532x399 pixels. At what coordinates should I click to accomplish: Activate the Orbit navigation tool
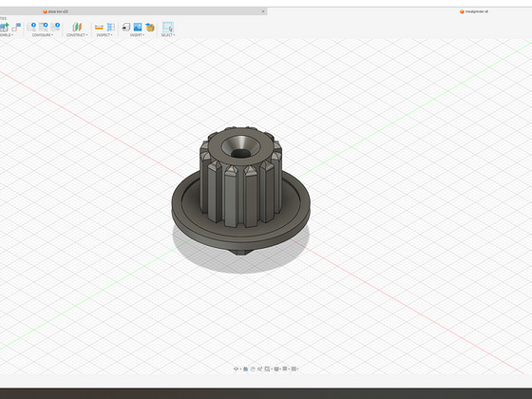(237, 369)
